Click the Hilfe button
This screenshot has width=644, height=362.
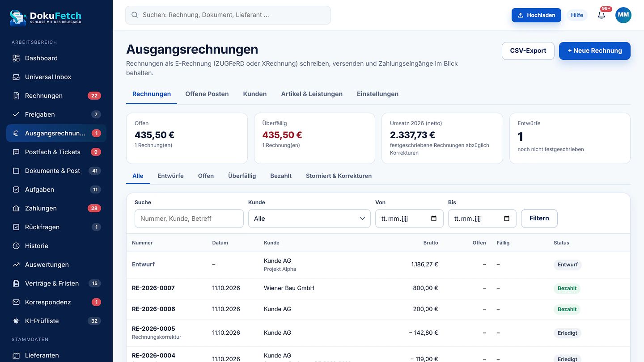coord(577,15)
